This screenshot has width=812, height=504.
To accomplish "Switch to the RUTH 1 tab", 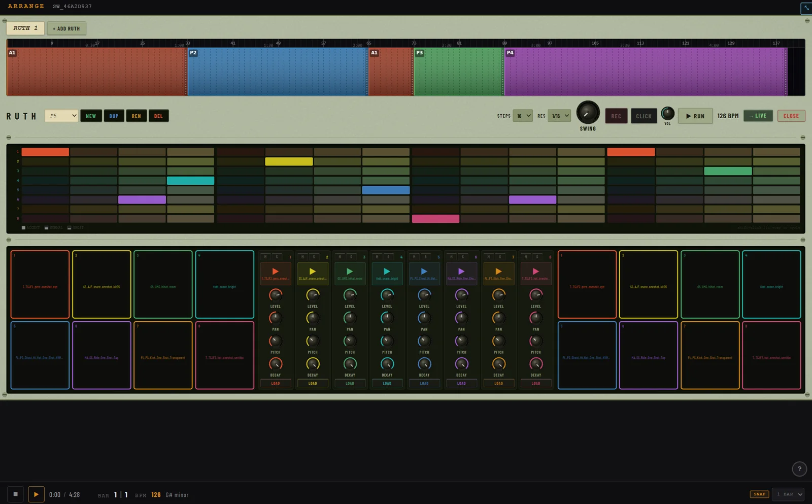I will pyautogui.click(x=25, y=28).
